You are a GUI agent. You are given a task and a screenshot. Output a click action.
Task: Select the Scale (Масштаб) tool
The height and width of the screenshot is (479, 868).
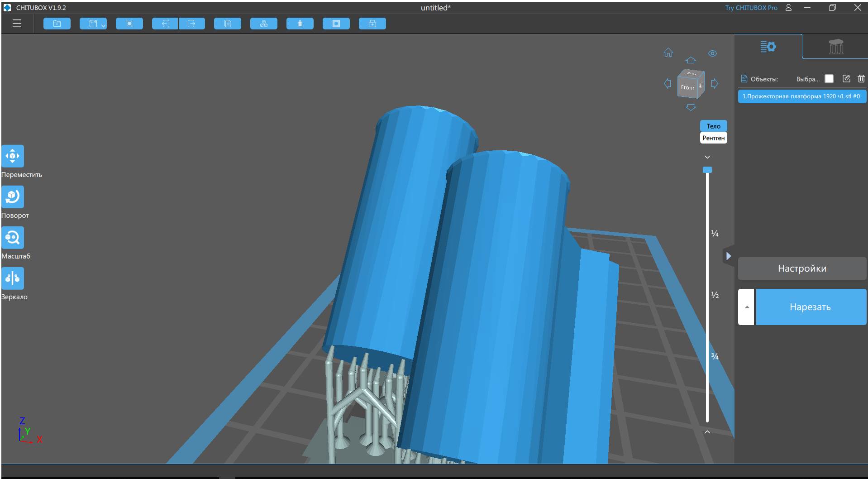tap(13, 238)
